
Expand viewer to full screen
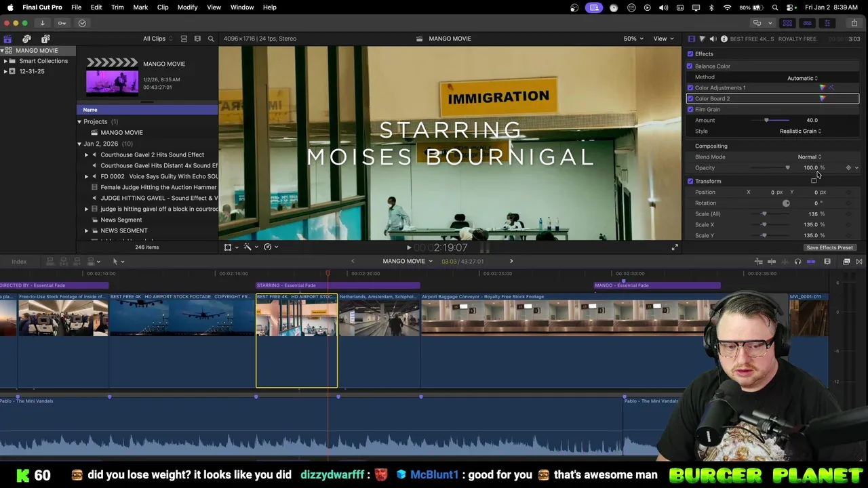[x=675, y=247]
